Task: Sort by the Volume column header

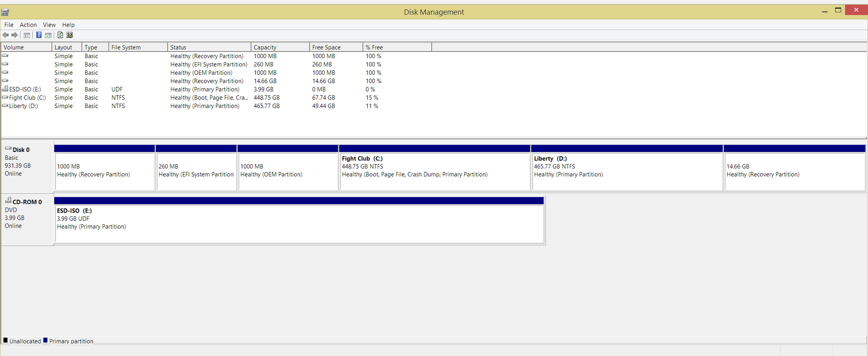Action: pos(26,47)
